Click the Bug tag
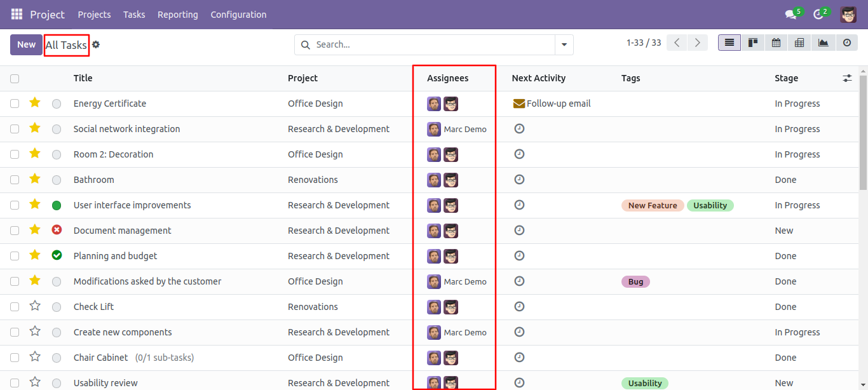Image resolution: width=868 pixels, height=390 pixels. pyautogui.click(x=635, y=281)
